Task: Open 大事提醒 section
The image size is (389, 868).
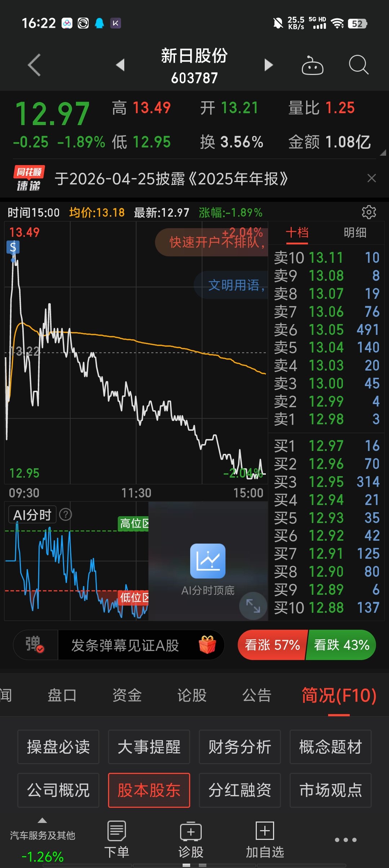Action: pyautogui.click(x=149, y=747)
